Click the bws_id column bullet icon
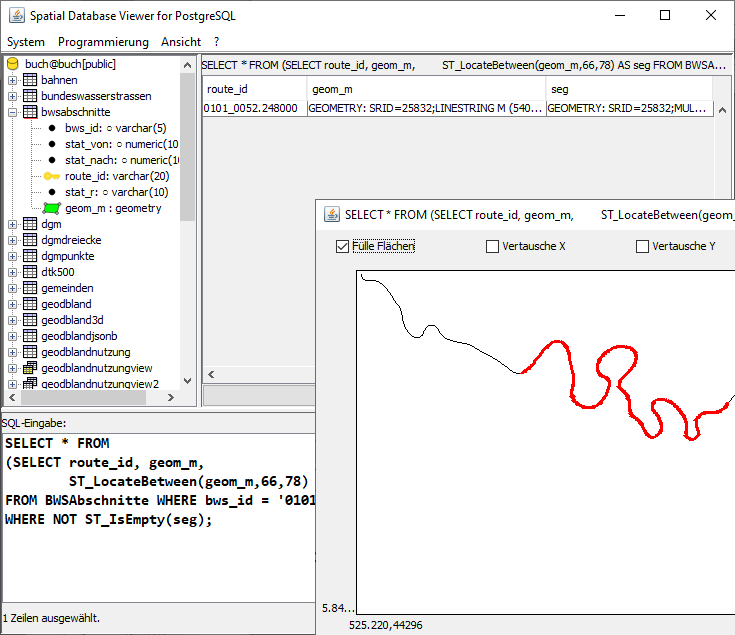735x635 pixels. click(x=52, y=128)
